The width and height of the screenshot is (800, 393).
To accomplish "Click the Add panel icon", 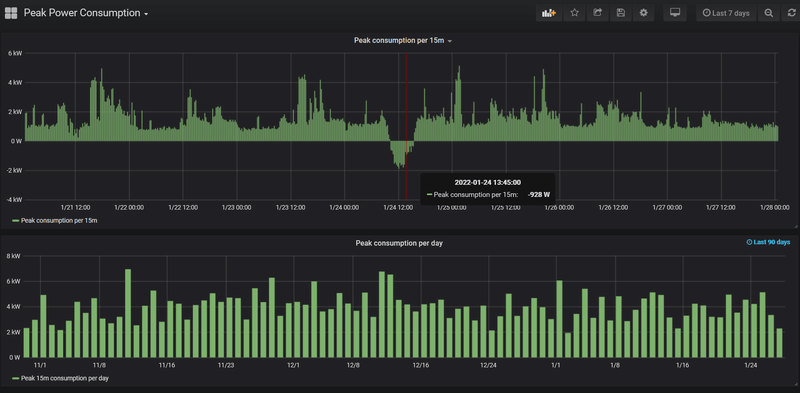I will [549, 13].
